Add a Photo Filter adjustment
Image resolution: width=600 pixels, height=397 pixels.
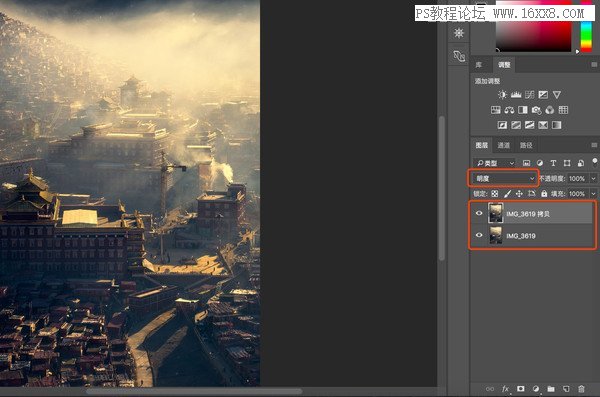(x=536, y=110)
